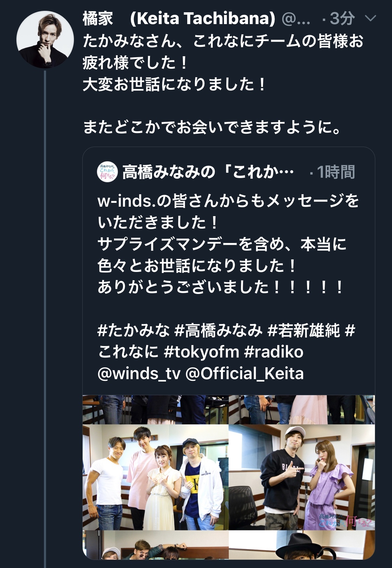View the bottom-right photo with black hat
The image size is (392, 568).
(302, 545)
